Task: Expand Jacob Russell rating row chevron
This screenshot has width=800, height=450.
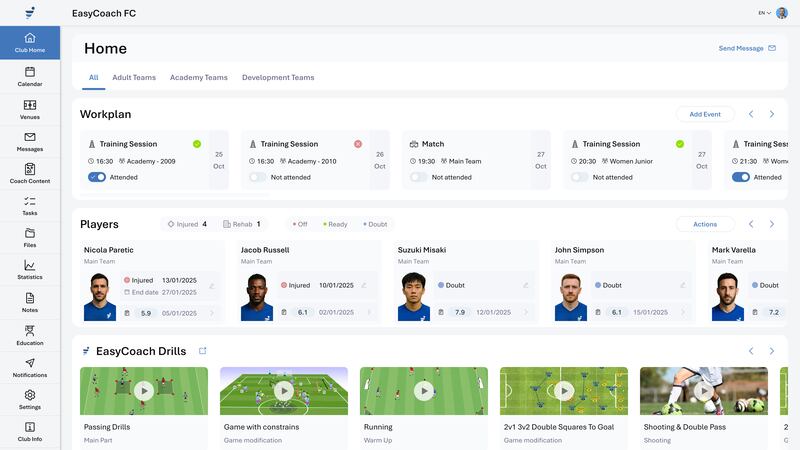Action: click(369, 312)
